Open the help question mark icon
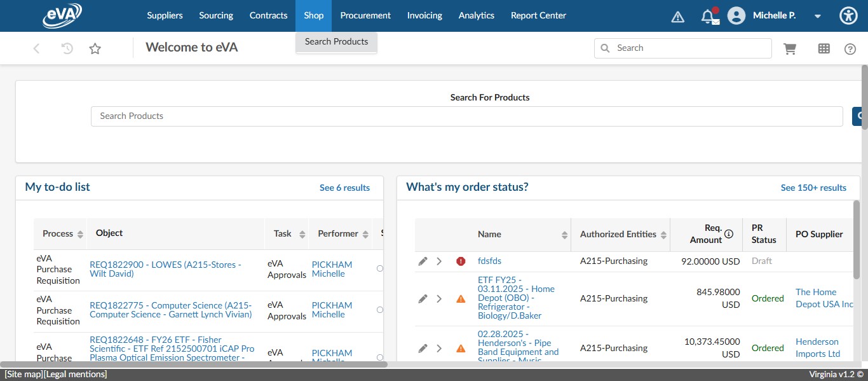868x381 pixels. pyautogui.click(x=850, y=49)
